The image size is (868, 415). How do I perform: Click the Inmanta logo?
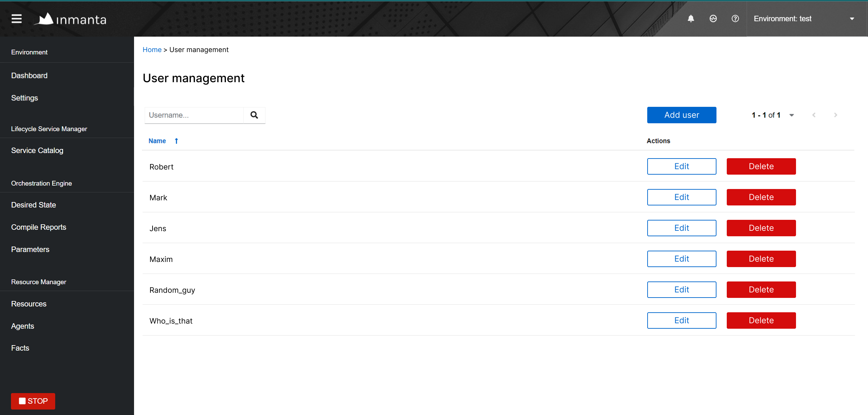(70, 19)
